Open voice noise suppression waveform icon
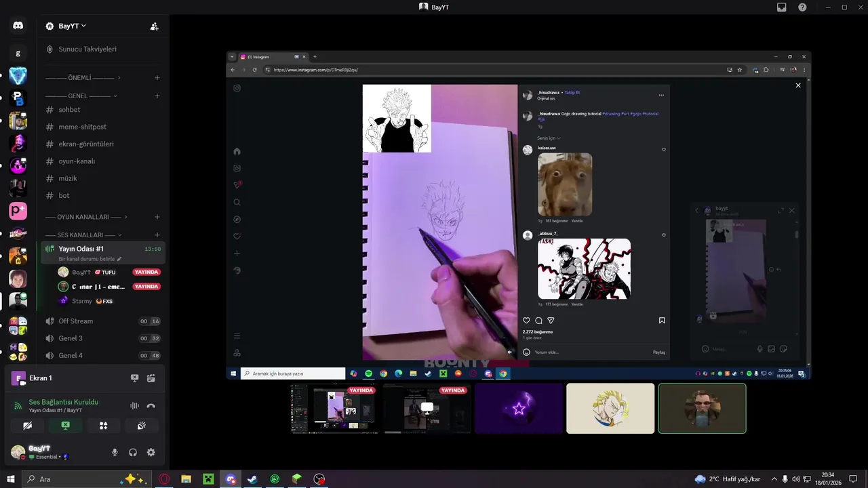This screenshot has height=488, width=868. (134, 405)
